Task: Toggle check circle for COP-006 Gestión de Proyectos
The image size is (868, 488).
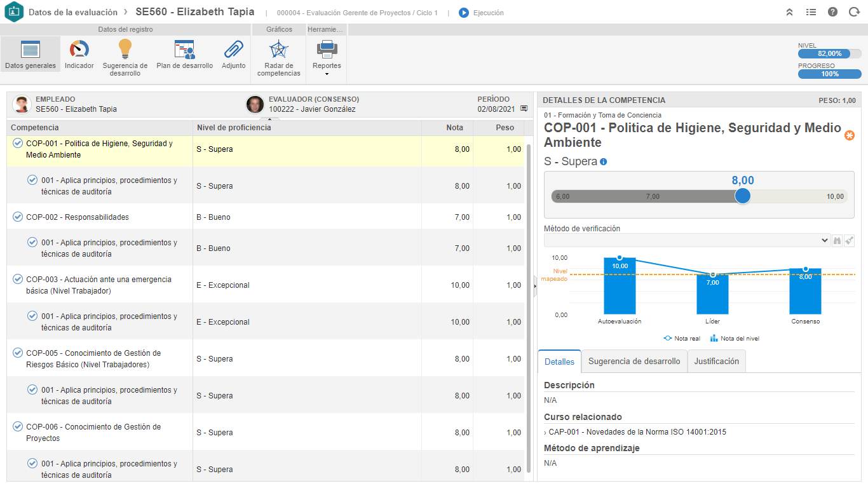Action: coord(18,426)
